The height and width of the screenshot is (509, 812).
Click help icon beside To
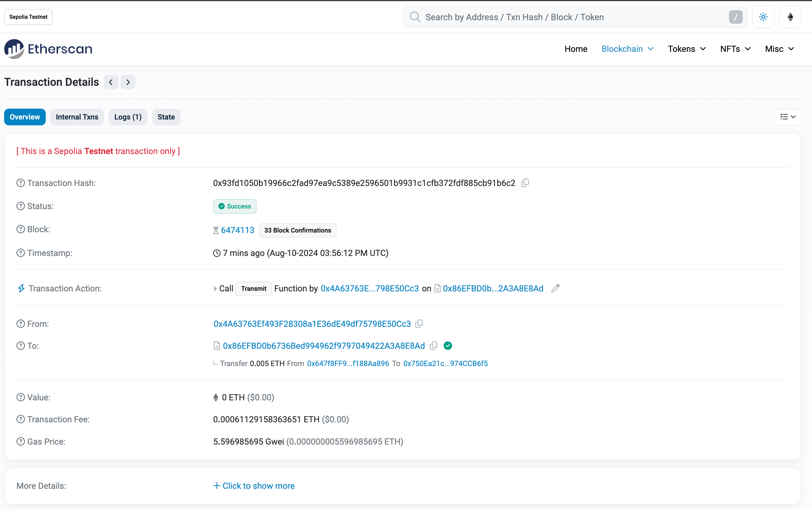[21, 346]
